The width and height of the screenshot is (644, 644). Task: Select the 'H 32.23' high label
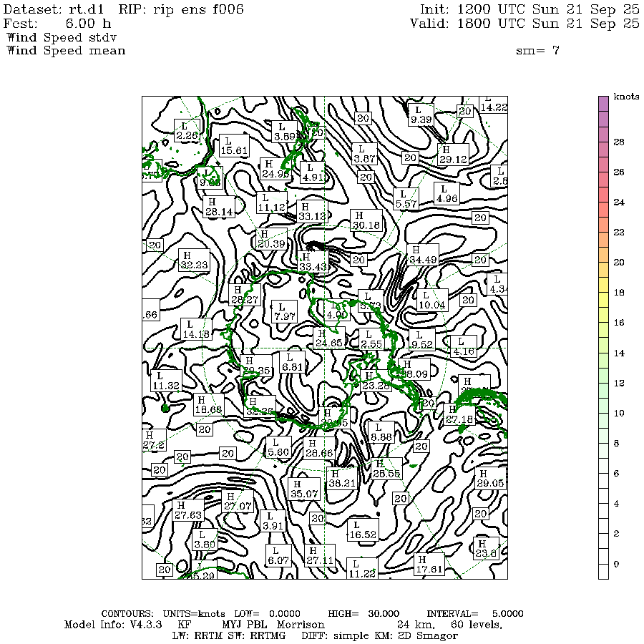tap(194, 260)
